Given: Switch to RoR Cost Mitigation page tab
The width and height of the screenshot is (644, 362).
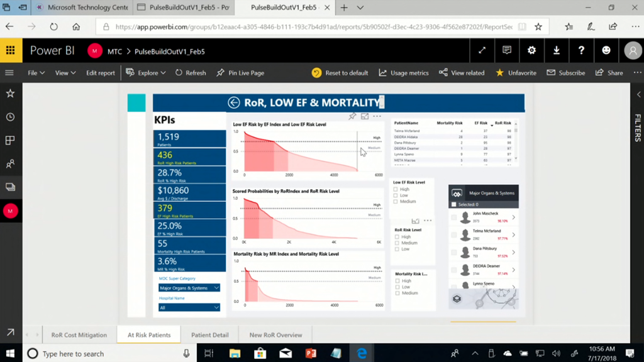Looking at the screenshot, I should (x=79, y=335).
